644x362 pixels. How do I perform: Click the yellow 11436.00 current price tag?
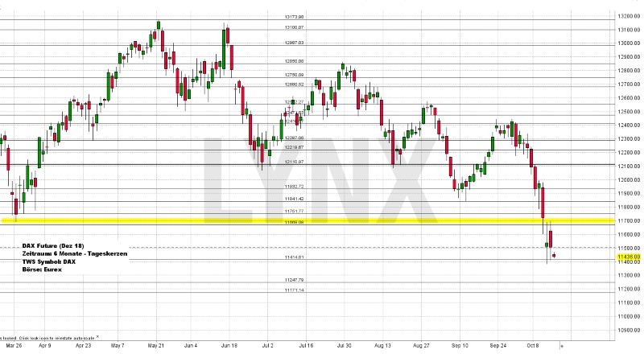[x=628, y=257]
